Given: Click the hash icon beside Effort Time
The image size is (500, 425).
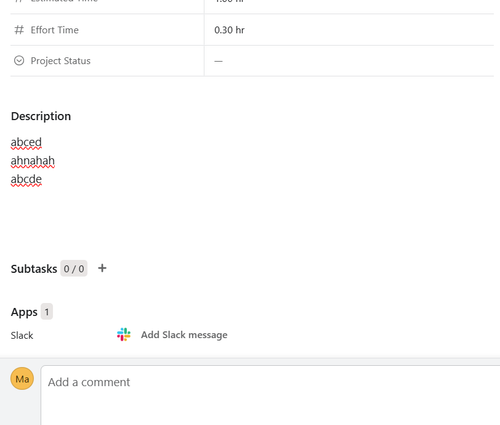Looking at the screenshot, I should pyautogui.click(x=19, y=30).
